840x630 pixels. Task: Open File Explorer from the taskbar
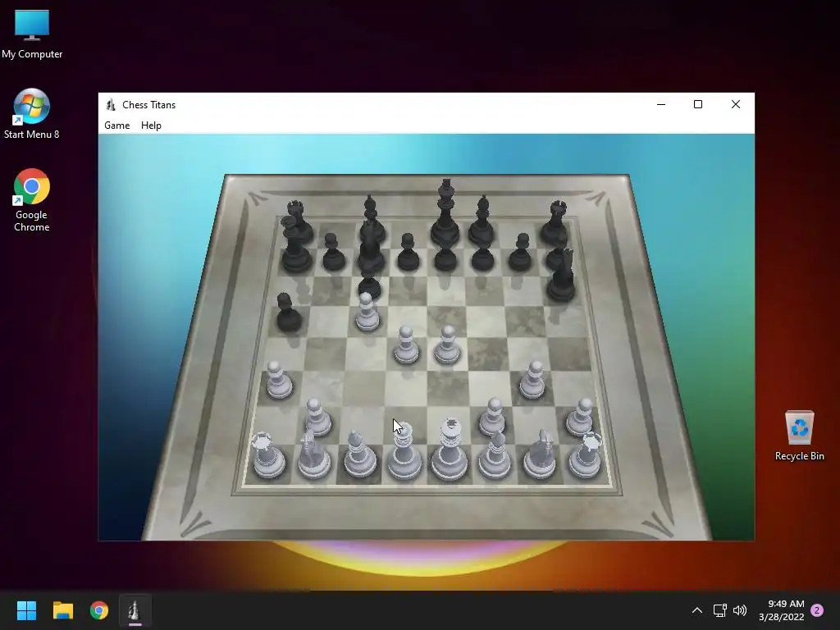[62, 610]
